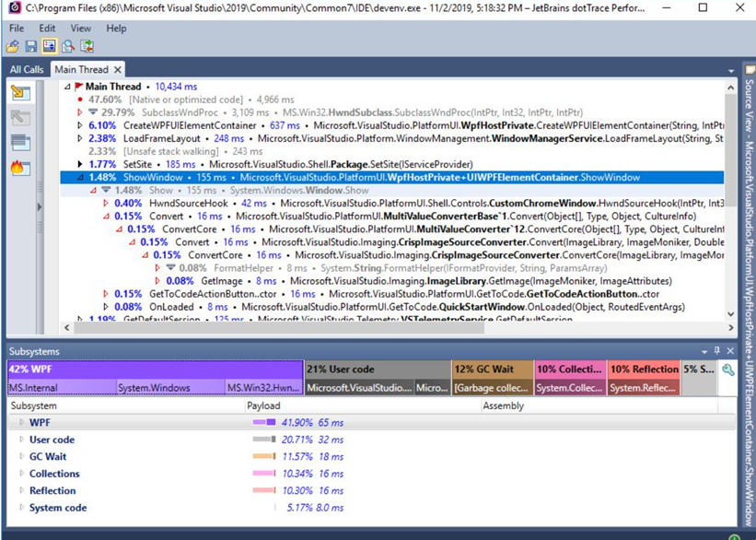Click the red flag beside Main Thread
This screenshot has width=756, height=540.
[79, 87]
